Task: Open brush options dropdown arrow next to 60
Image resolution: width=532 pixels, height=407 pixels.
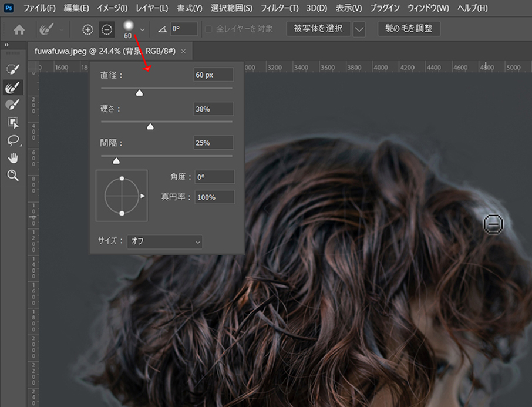Action: 143,30
